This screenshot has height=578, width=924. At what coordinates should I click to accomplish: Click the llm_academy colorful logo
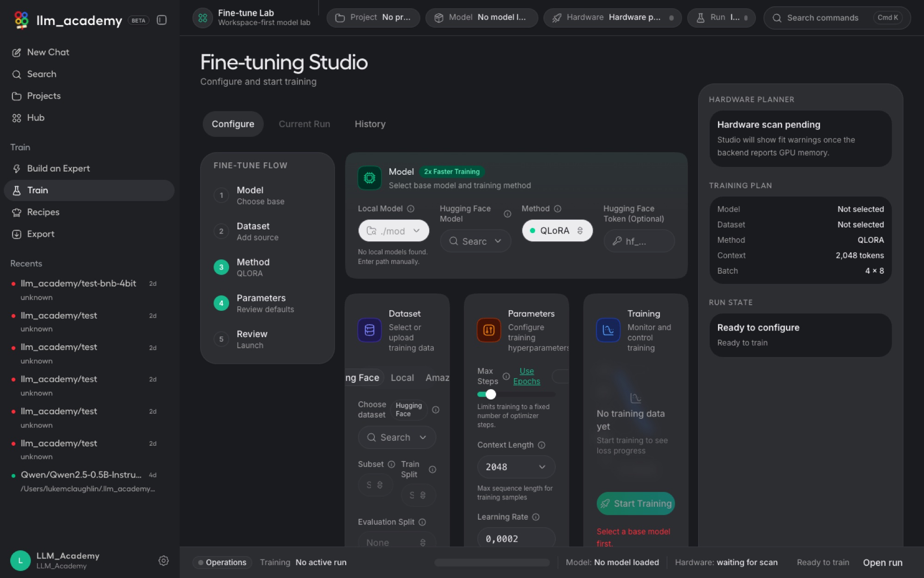21,20
